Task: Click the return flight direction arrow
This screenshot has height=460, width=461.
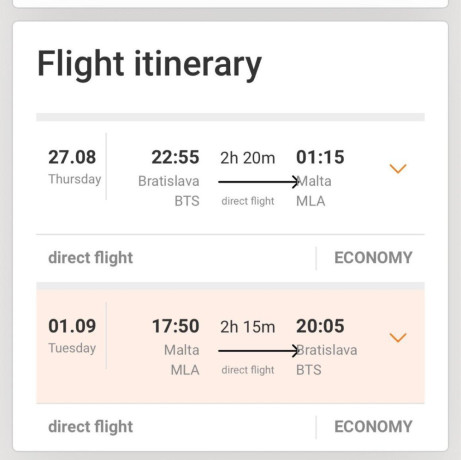Action: pos(259,351)
